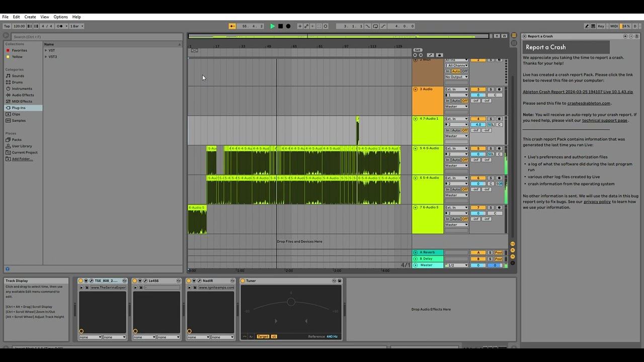
Task: Open the technical support page link
Action: tap(605, 121)
